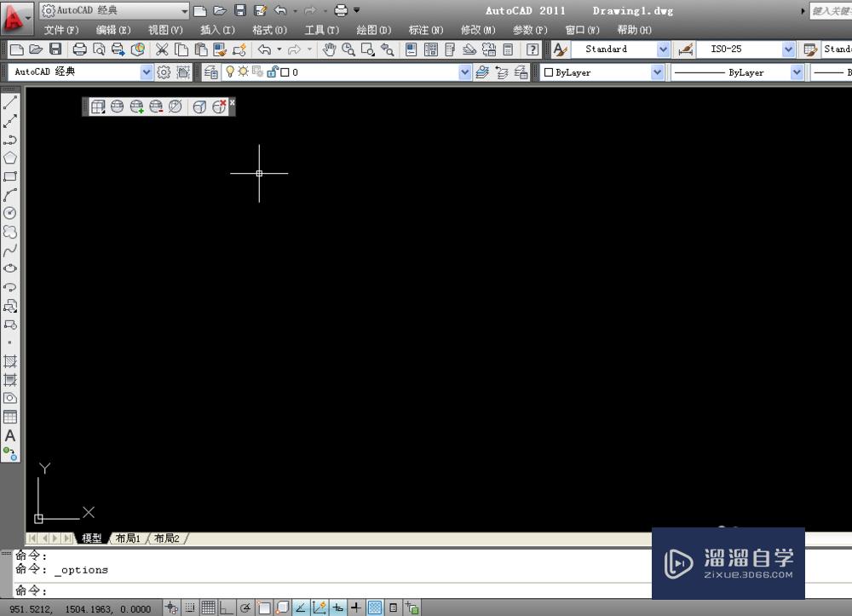Click the Cut scissors icon
This screenshot has width=852, height=616.
pyautogui.click(x=161, y=49)
